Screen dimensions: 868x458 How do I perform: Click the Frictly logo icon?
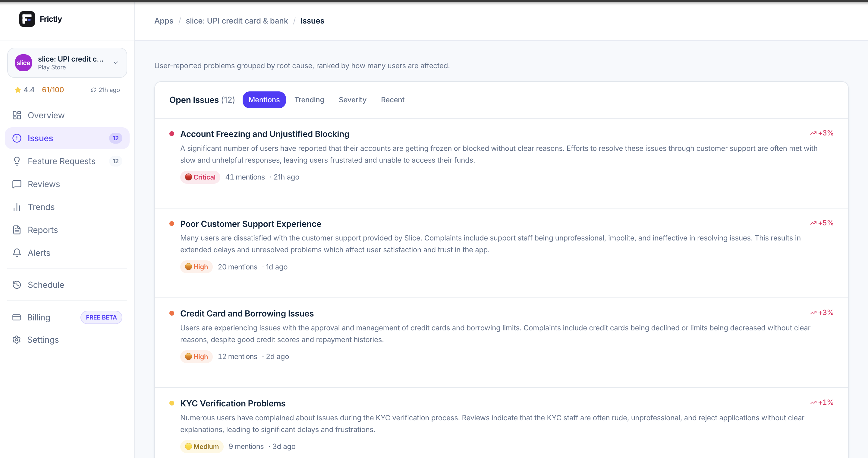click(x=27, y=19)
